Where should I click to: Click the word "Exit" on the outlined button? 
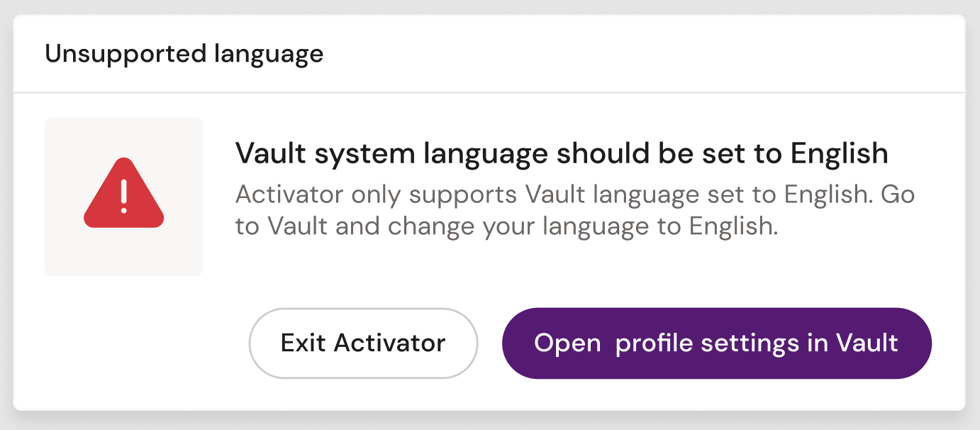click(304, 343)
